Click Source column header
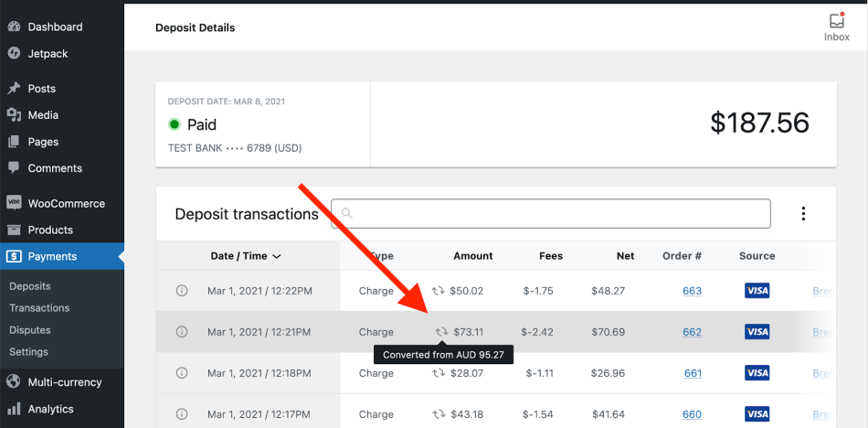Image resolution: width=868 pixels, height=428 pixels. pos(757,256)
